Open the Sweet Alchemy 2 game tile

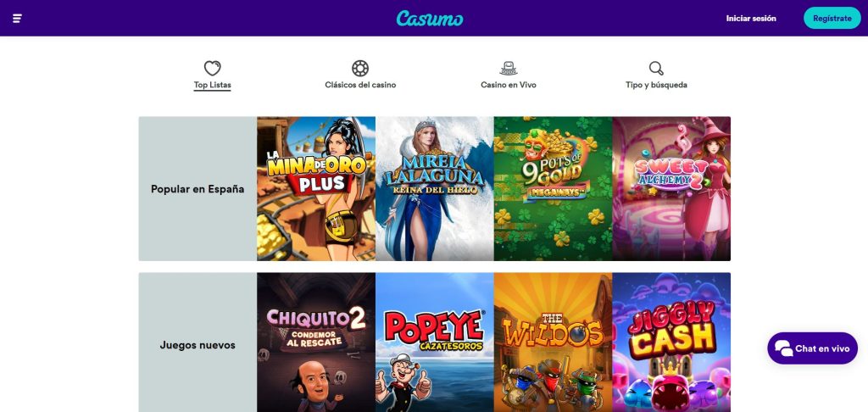[x=671, y=189]
